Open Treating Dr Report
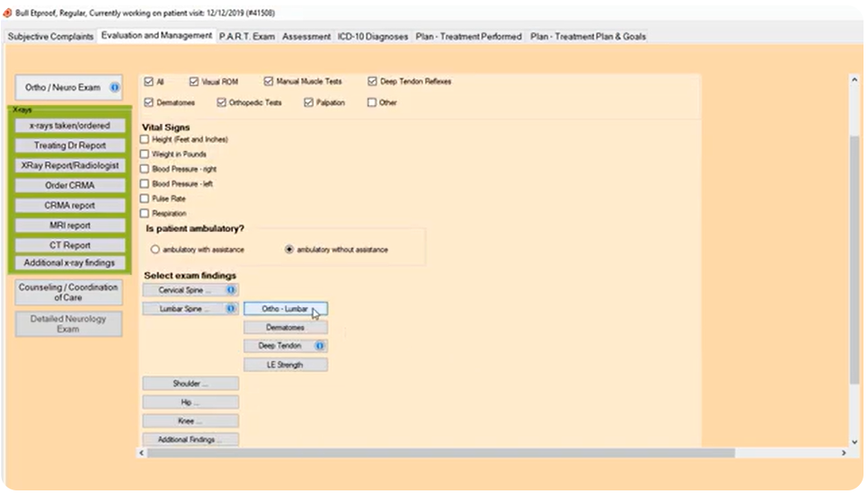Image resolution: width=868 pixels, height=494 pixels. pyautogui.click(x=70, y=146)
